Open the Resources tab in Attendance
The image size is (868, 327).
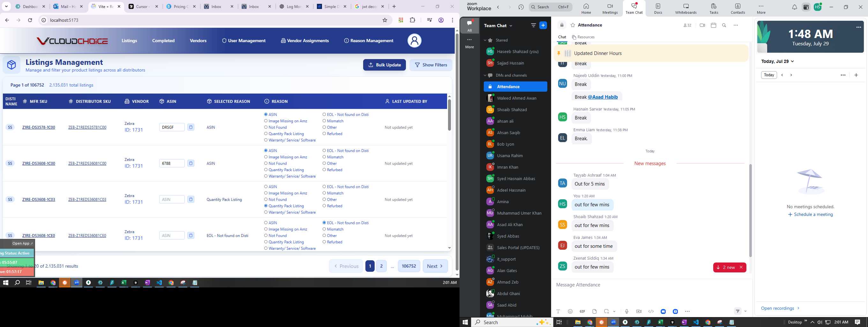tap(583, 37)
